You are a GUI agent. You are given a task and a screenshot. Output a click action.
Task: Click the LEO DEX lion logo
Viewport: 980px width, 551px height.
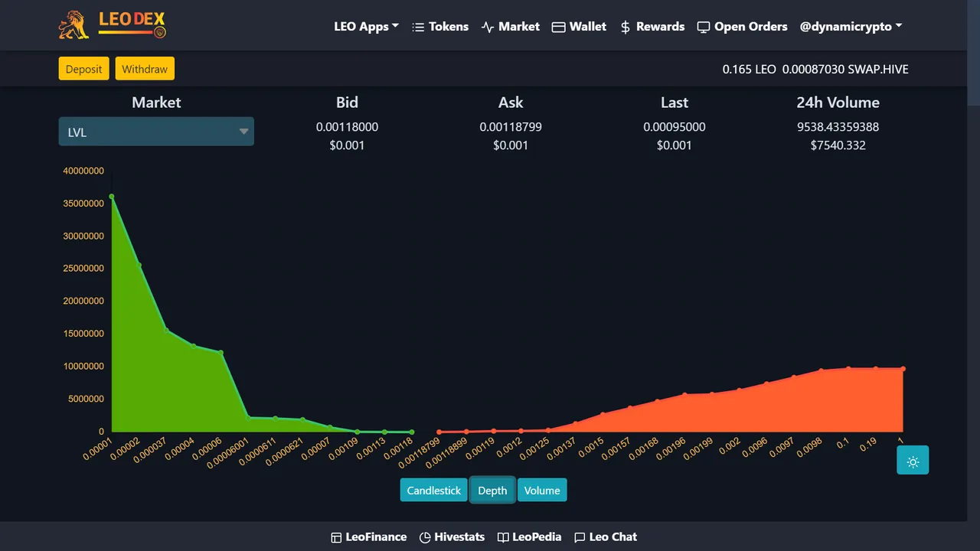[x=112, y=25]
